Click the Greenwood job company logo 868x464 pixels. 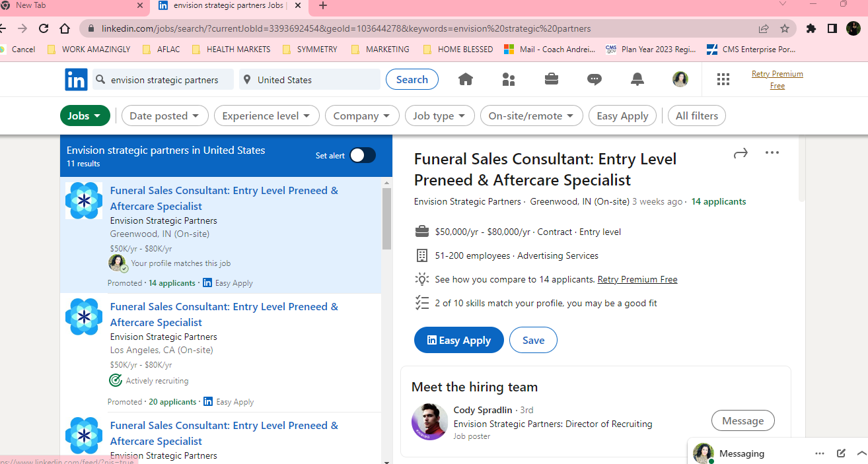tap(84, 201)
